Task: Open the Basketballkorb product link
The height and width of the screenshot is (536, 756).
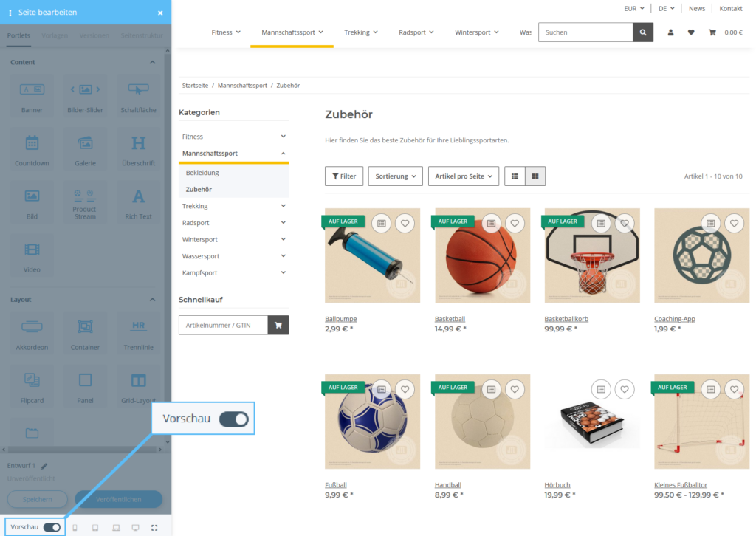Action: (566, 319)
